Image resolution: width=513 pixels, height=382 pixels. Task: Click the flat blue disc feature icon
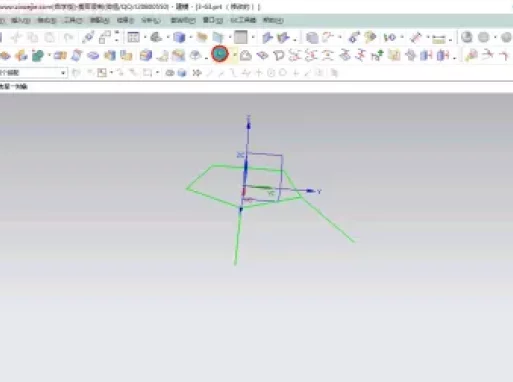pos(93,56)
